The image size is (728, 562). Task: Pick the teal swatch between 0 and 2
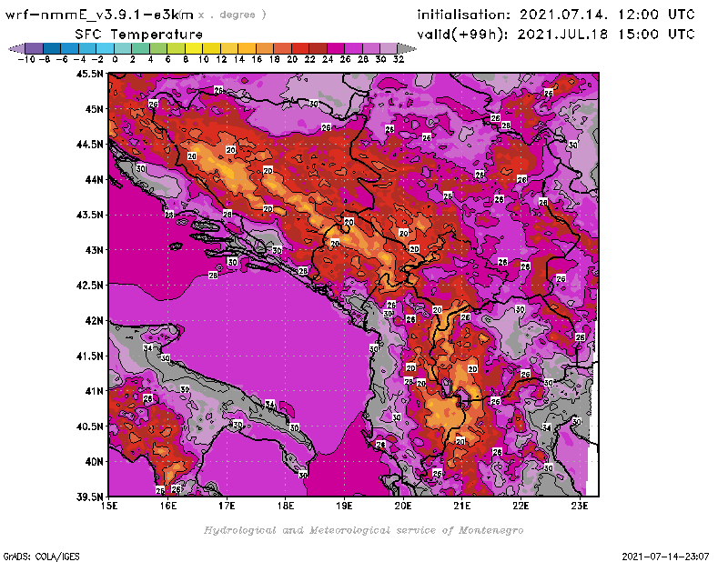(123, 48)
